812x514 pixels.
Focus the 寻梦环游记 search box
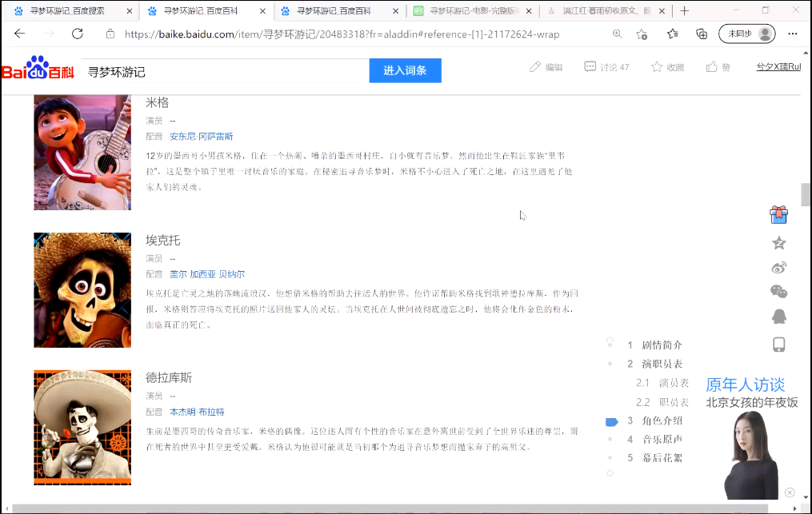click(x=226, y=71)
